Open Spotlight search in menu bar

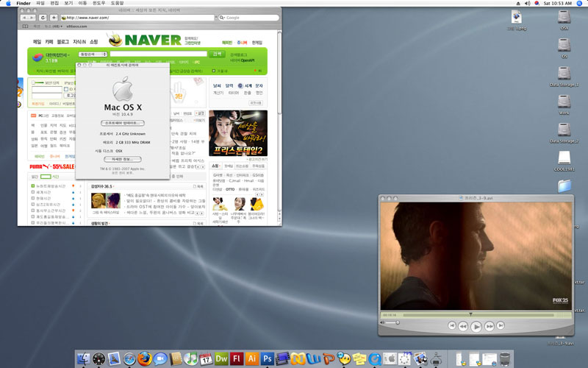[x=579, y=3]
